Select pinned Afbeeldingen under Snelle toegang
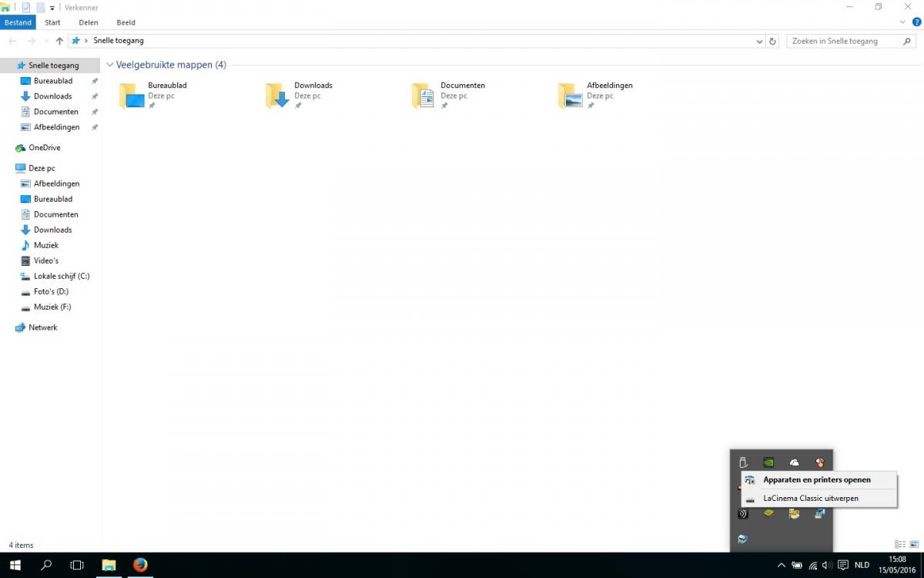The width and height of the screenshot is (924, 578). (56, 127)
